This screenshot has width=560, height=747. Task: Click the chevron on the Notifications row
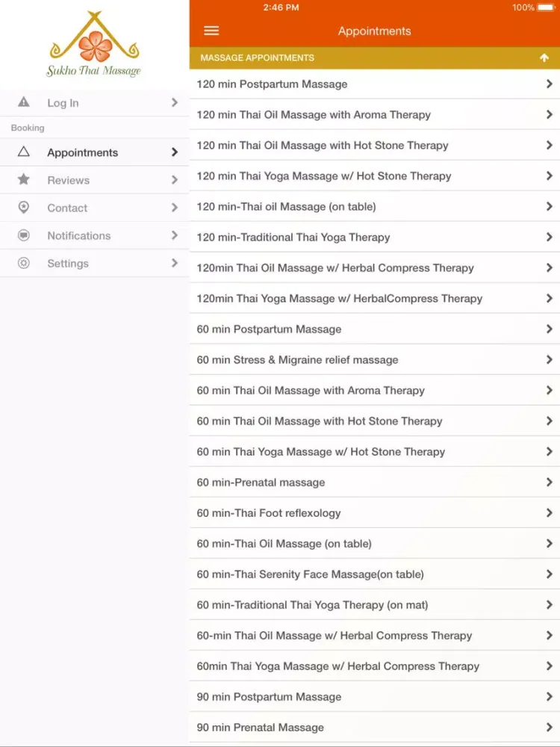(x=175, y=235)
